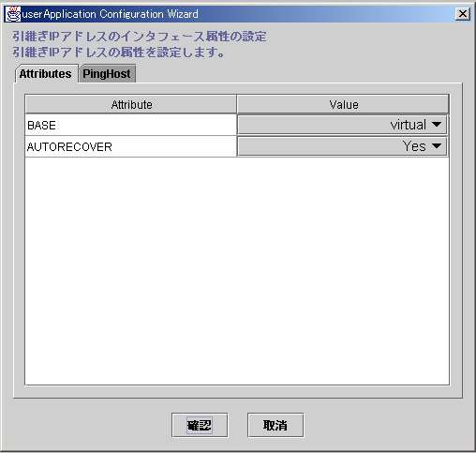
Task: Close the userApplication Configuration Wizard window
Action: point(463,14)
